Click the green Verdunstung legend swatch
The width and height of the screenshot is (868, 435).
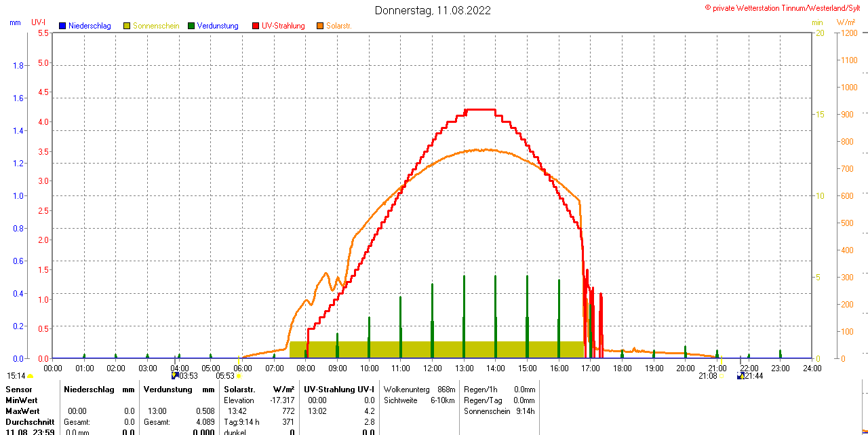[x=191, y=26]
